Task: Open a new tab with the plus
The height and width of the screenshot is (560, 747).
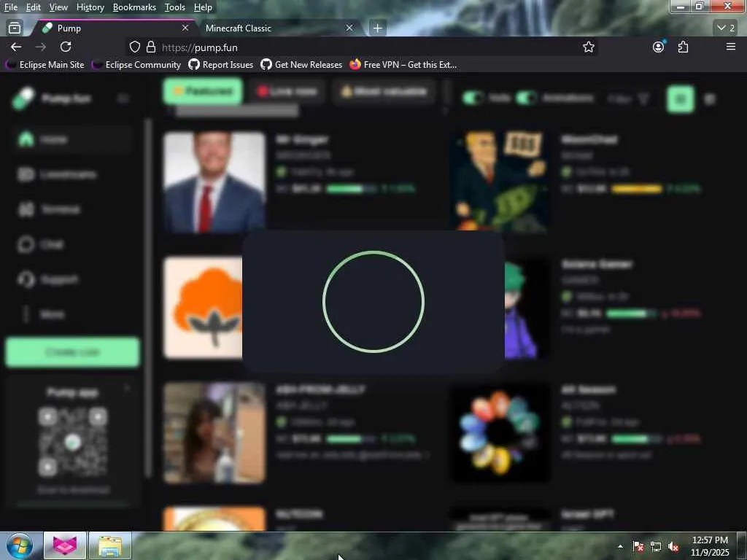Action: click(377, 28)
